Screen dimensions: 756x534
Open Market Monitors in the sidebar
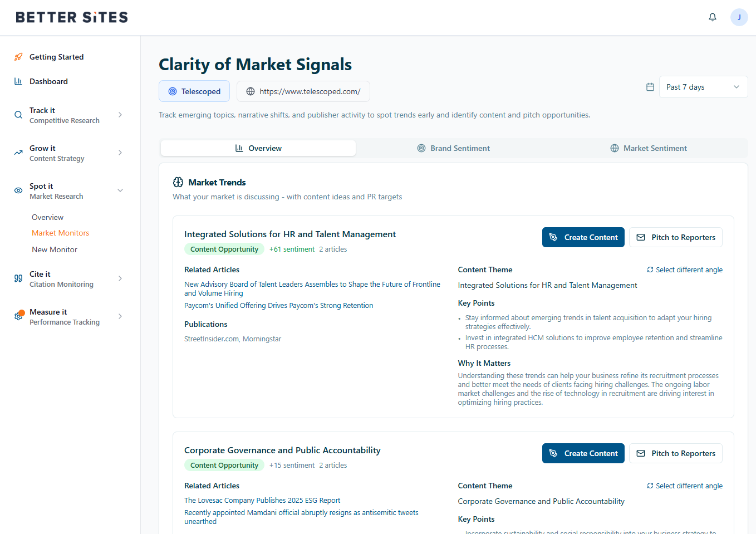tap(61, 233)
